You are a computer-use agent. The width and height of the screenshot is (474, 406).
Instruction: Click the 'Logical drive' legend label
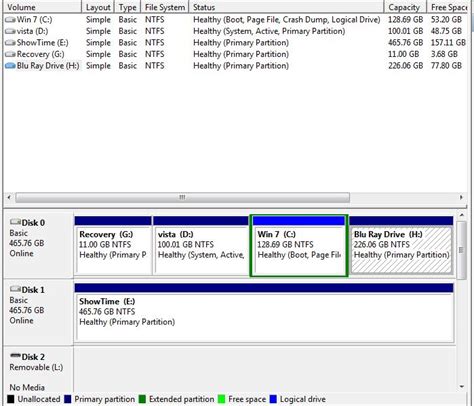tap(303, 399)
